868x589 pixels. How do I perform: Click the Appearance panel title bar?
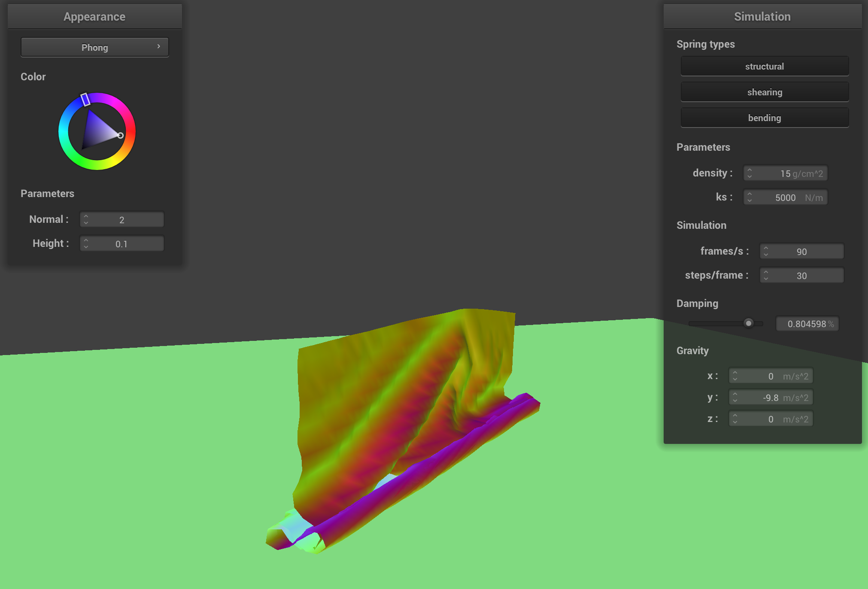94,17
